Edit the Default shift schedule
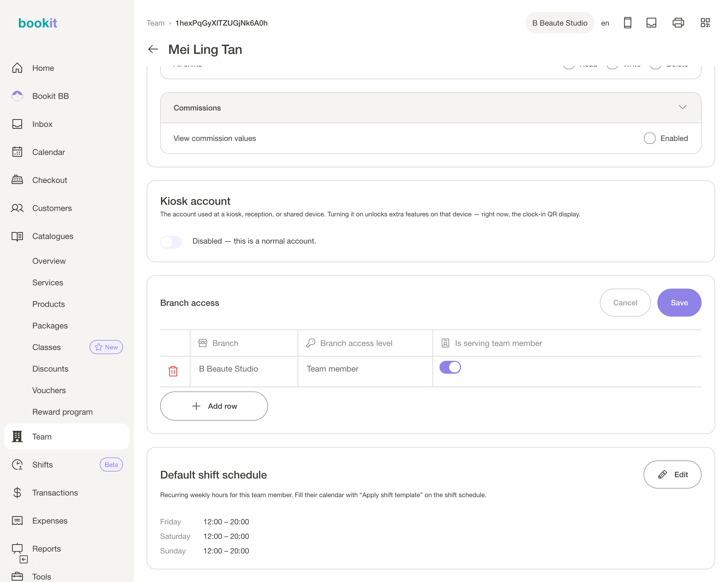Image resolution: width=728 pixels, height=582 pixels. coord(672,474)
